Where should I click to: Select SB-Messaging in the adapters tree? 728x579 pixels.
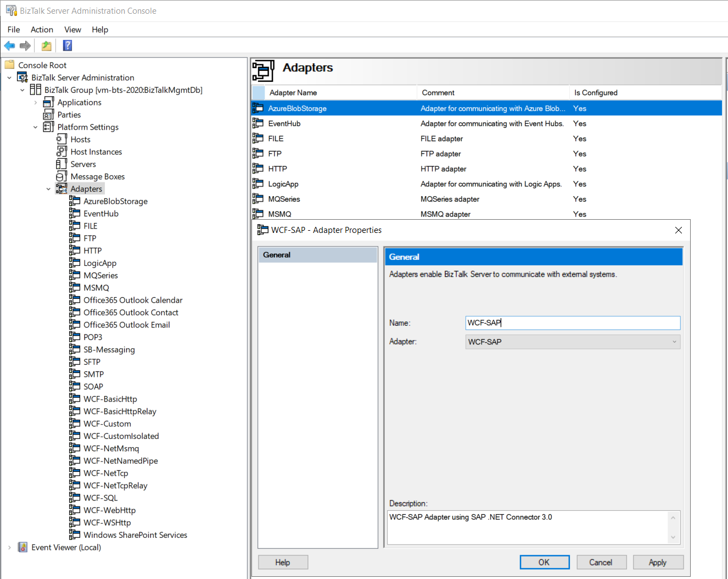(109, 349)
